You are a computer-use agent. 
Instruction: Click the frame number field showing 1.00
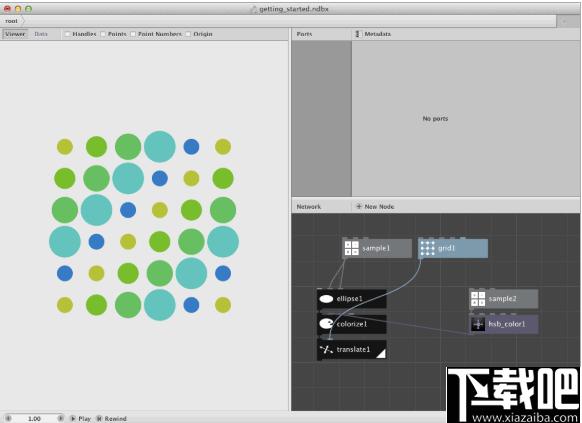pos(35,418)
